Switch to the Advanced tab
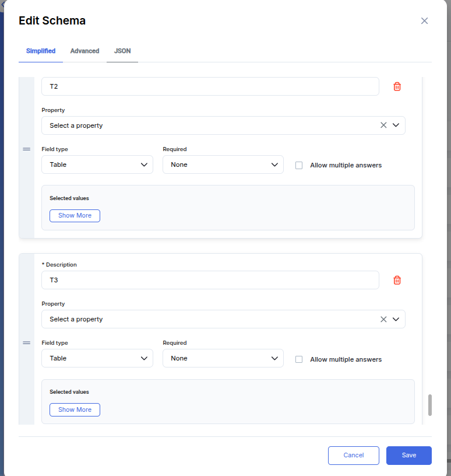The width and height of the screenshot is (451, 476). click(84, 51)
